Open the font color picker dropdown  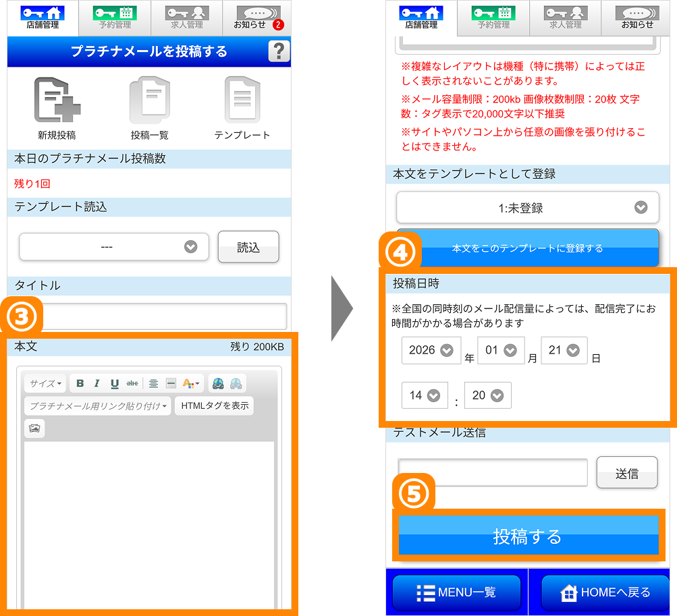[x=191, y=383]
